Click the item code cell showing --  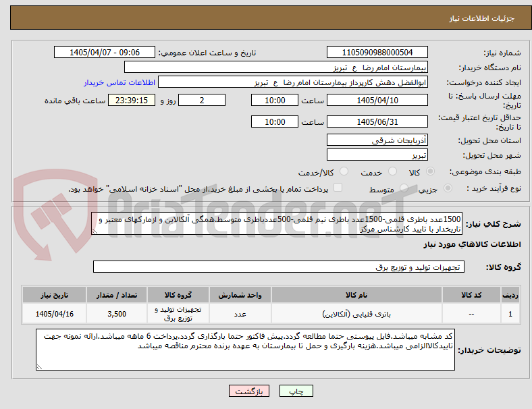tap(471, 314)
